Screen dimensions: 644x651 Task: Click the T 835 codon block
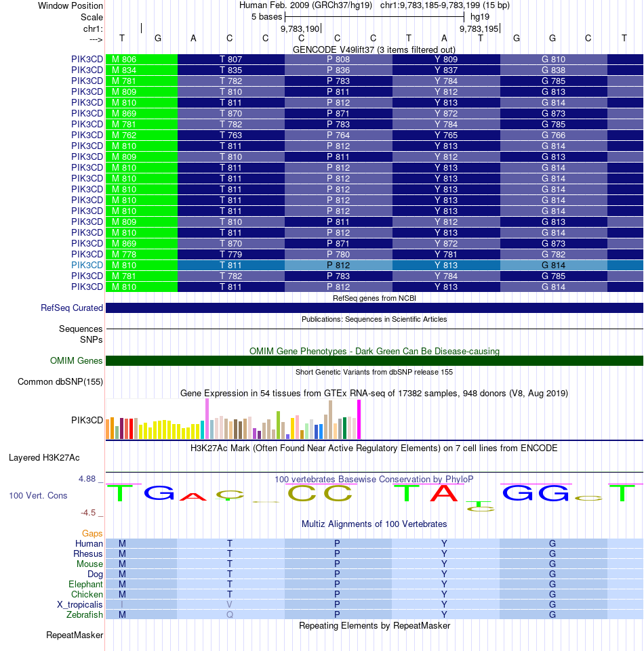231,70
